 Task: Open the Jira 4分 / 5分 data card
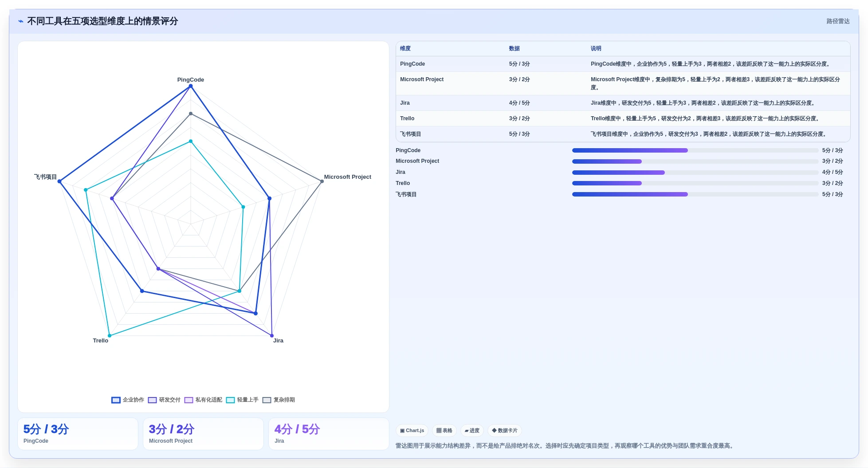tap(329, 434)
